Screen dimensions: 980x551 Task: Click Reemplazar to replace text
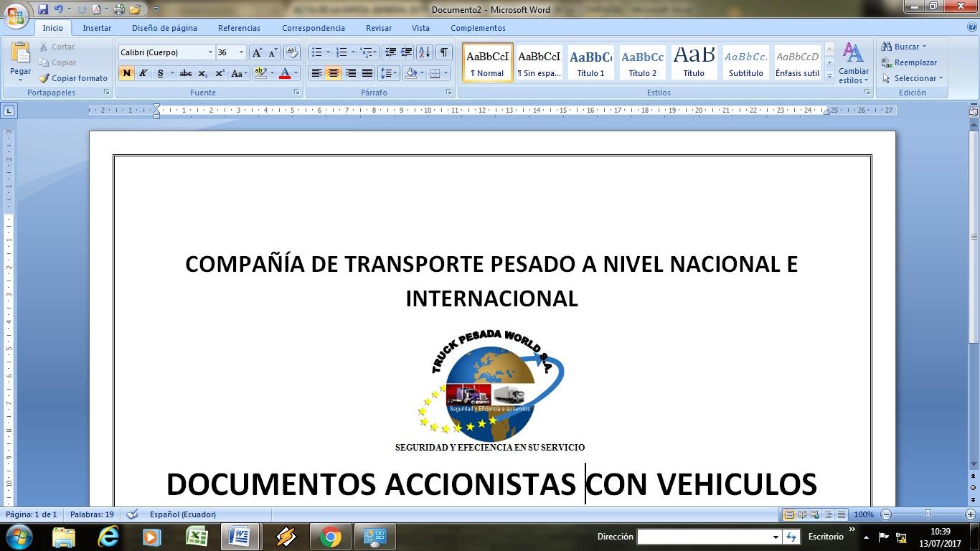point(910,62)
